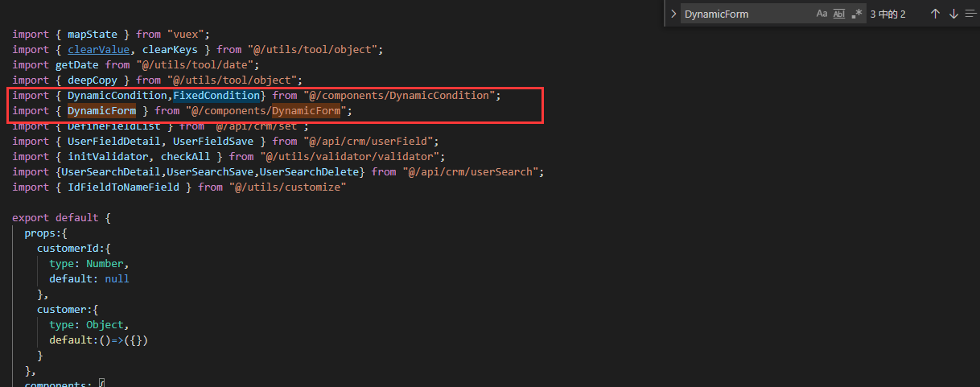Click 'type: Object,' line
The width and height of the screenshot is (980, 387).
(x=89, y=324)
